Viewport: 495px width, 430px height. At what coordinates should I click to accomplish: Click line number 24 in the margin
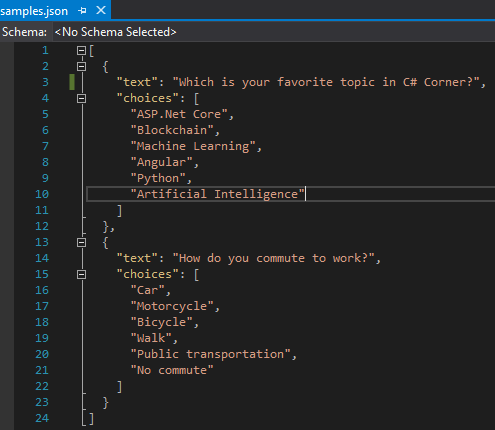tap(42, 418)
